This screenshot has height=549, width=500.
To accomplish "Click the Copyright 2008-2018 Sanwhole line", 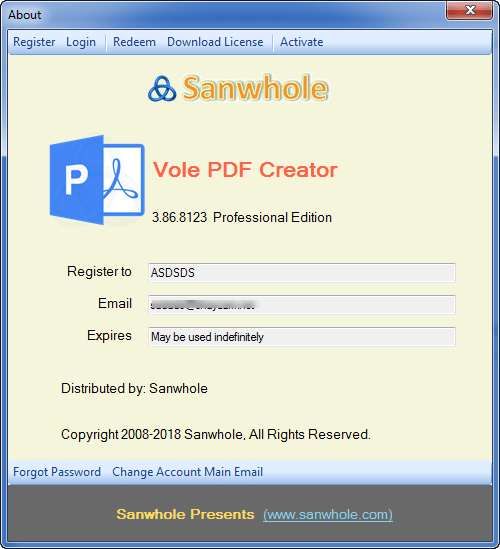I will pyautogui.click(x=216, y=435).
